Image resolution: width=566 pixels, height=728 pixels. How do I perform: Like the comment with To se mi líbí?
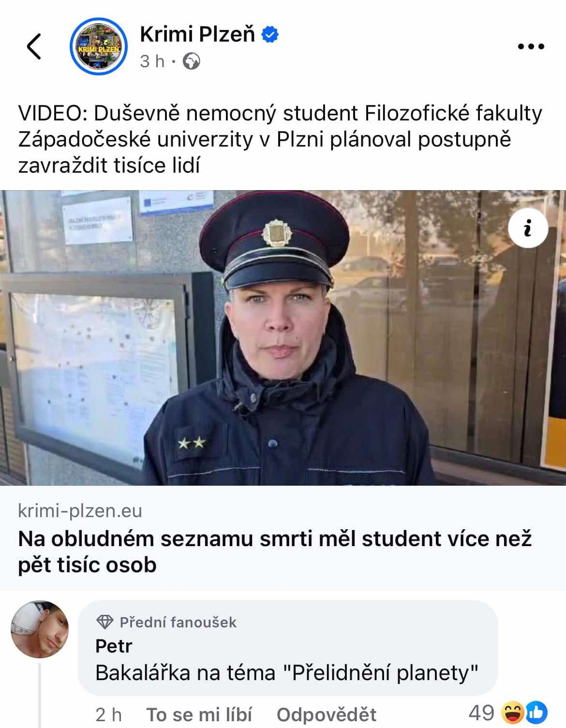[199, 714]
